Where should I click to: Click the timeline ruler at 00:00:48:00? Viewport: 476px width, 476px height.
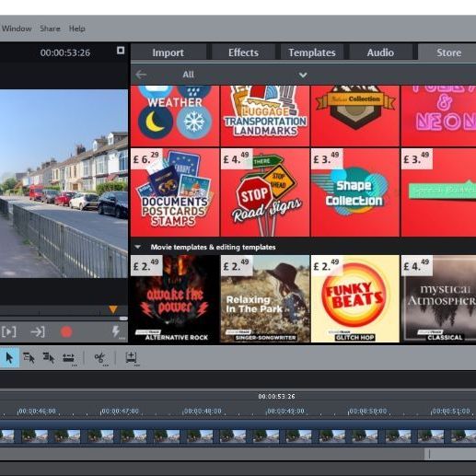pos(203,411)
